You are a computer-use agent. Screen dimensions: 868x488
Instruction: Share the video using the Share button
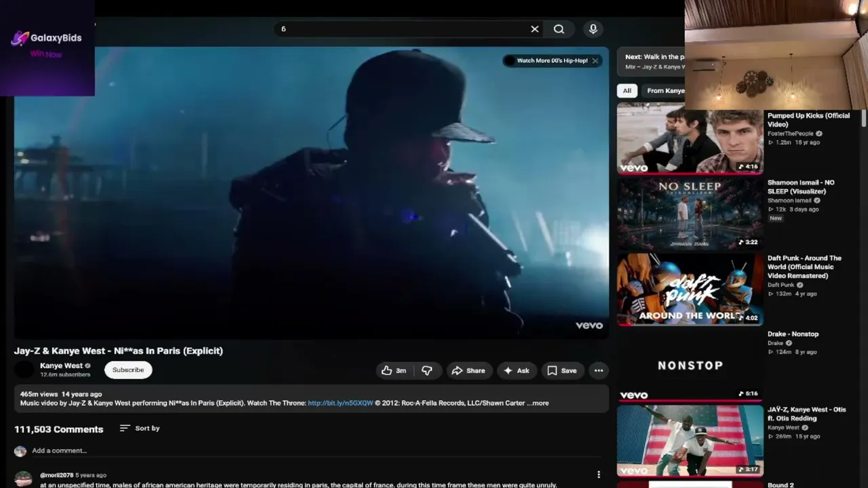[469, 371]
